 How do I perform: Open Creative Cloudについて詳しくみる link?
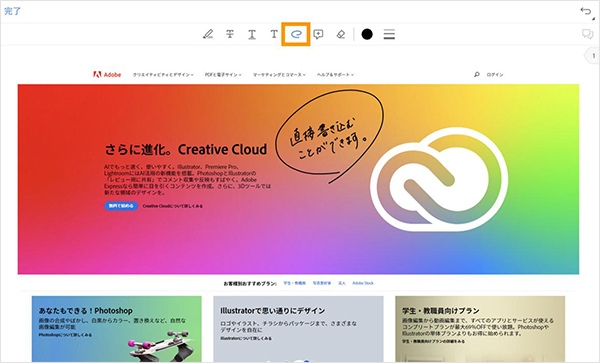click(x=173, y=206)
